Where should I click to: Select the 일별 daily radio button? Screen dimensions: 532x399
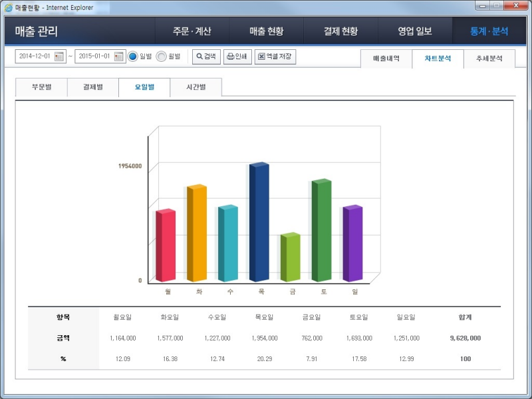pos(132,57)
